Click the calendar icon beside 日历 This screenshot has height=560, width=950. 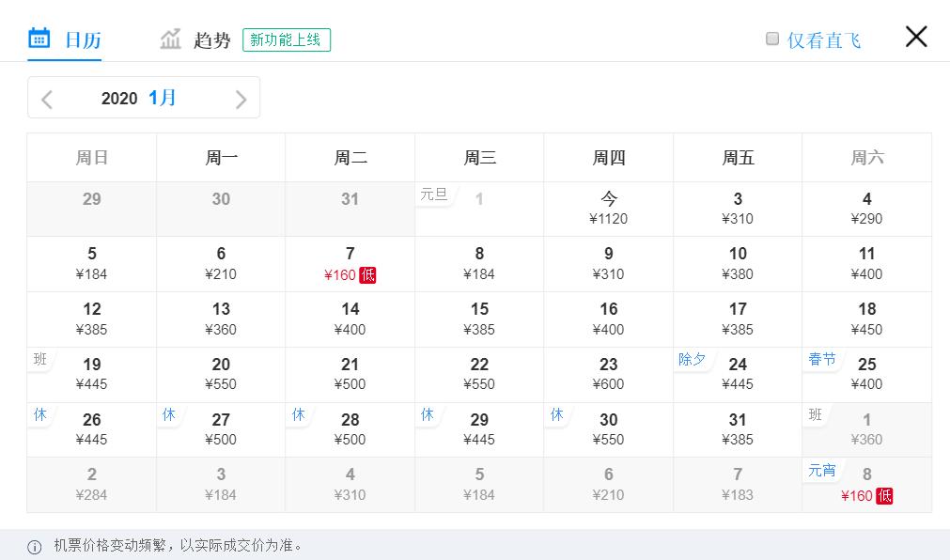coord(39,39)
